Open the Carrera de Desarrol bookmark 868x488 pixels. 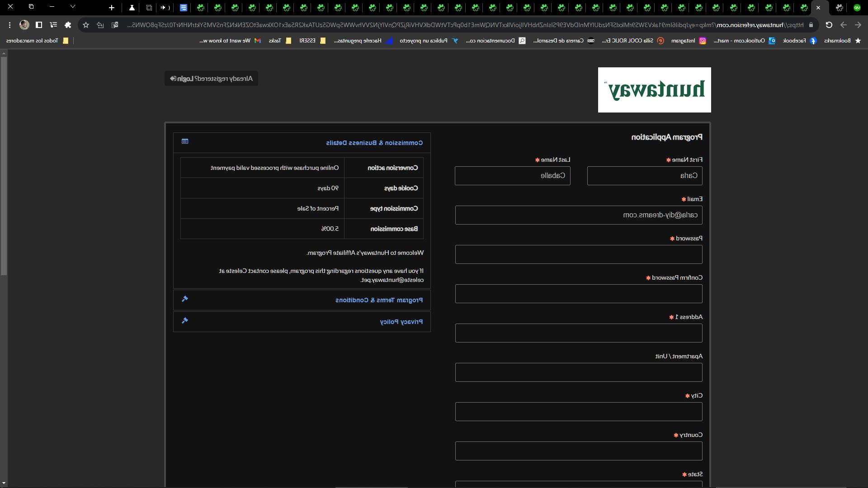click(x=564, y=41)
